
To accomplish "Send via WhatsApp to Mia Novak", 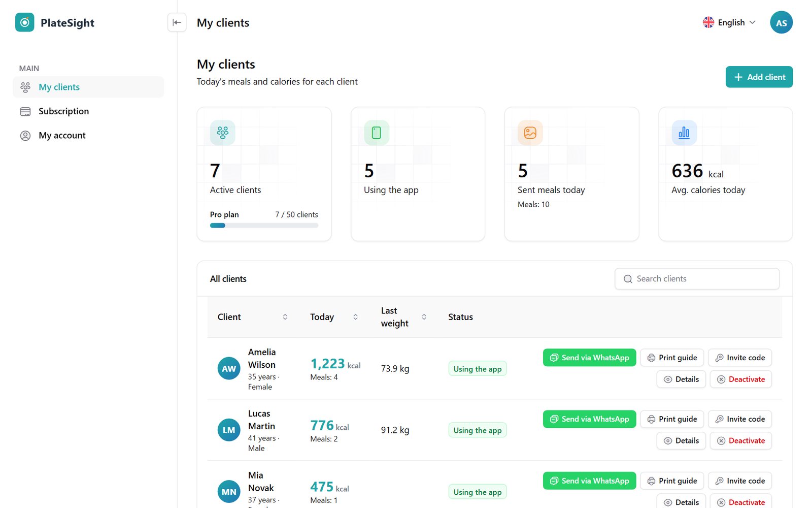I will (x=589, y=481).
